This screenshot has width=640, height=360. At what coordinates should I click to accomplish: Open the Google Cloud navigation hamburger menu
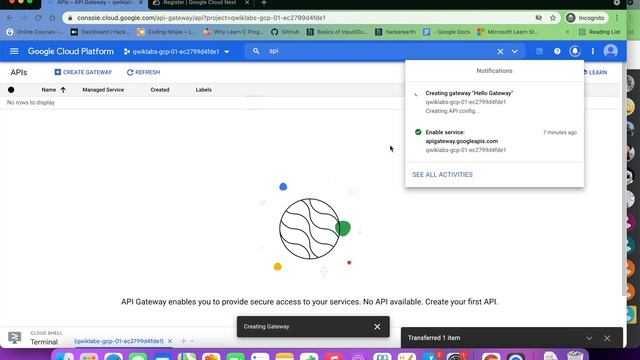point(14,51)
